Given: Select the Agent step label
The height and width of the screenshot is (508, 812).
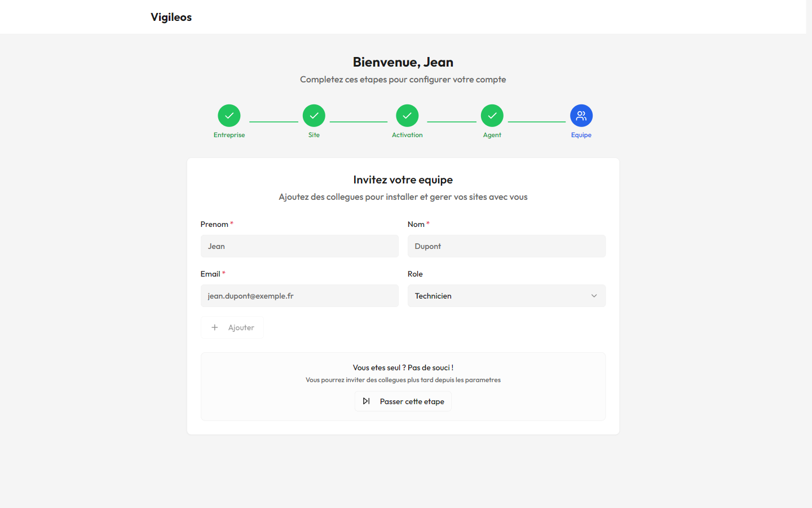Looking at the screenshot, I should tap(492, 135).
